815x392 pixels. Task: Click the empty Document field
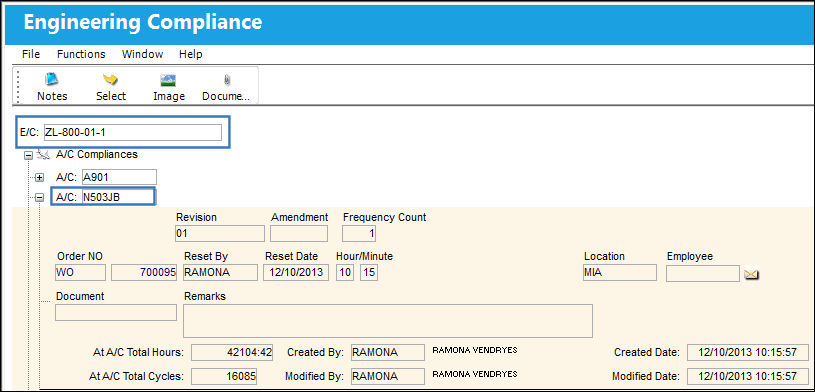click(116, 312)
